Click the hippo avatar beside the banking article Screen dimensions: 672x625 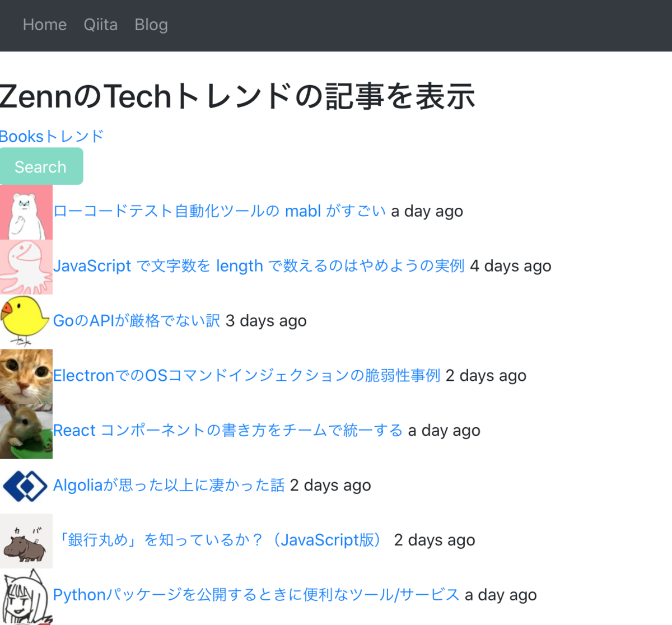pyautogui.click(x=26, y=540)
